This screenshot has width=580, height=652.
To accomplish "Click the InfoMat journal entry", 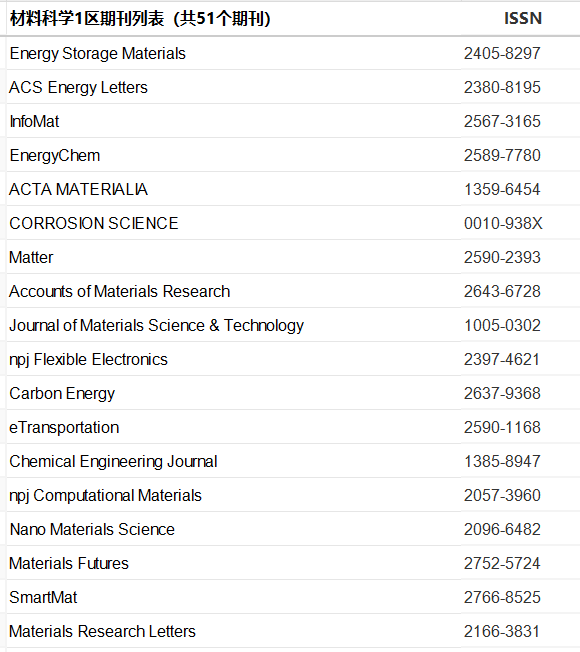I will pyautogui.click(x=34, y=121).
